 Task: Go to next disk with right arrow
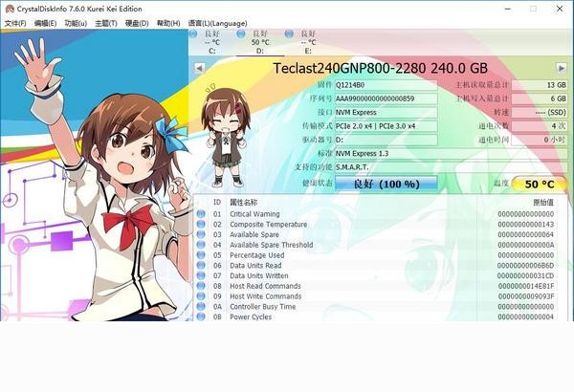pyautogui.click(x=562, y=68)
